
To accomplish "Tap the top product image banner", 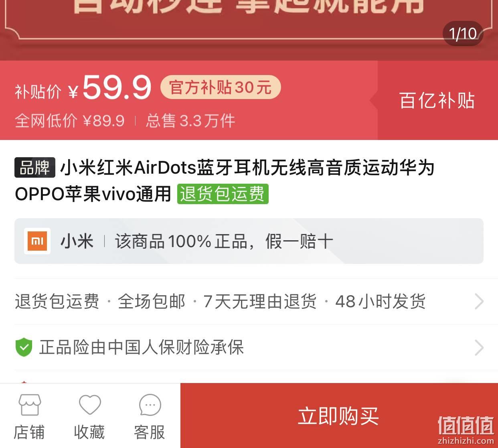I will [249, 30].
